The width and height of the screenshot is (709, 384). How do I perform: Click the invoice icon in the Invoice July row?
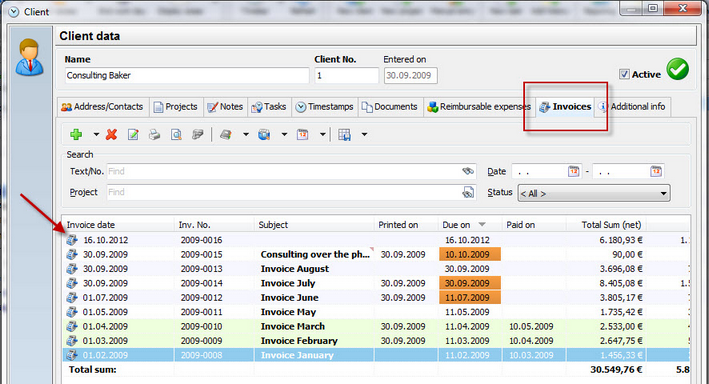(72, 283)
